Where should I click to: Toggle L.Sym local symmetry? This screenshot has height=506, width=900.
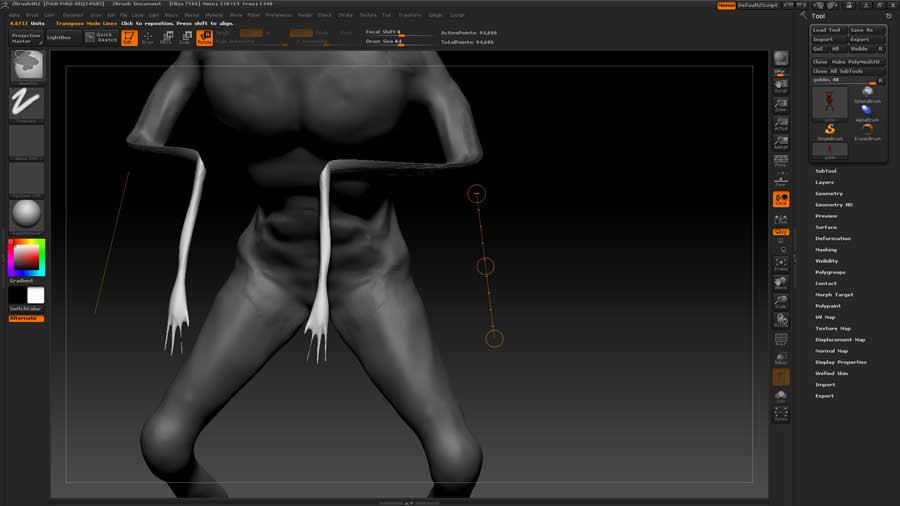(x=781, y=220)
